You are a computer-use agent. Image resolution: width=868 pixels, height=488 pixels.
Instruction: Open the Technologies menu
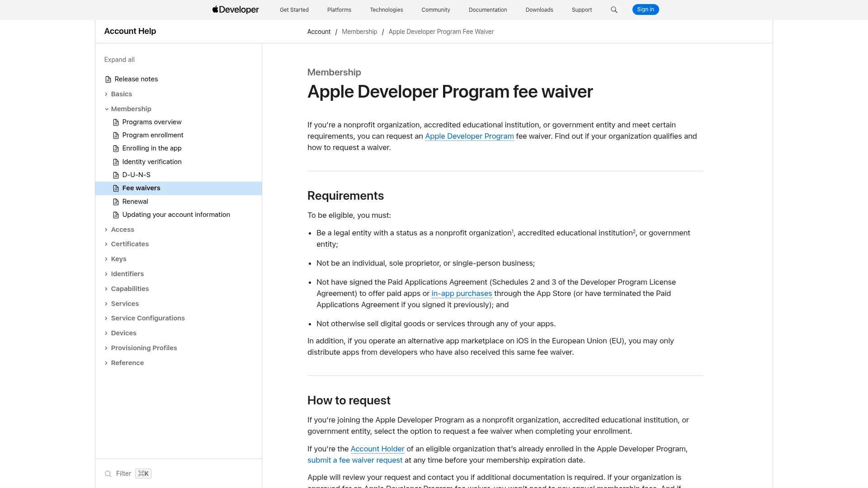[x=387, y=10]
